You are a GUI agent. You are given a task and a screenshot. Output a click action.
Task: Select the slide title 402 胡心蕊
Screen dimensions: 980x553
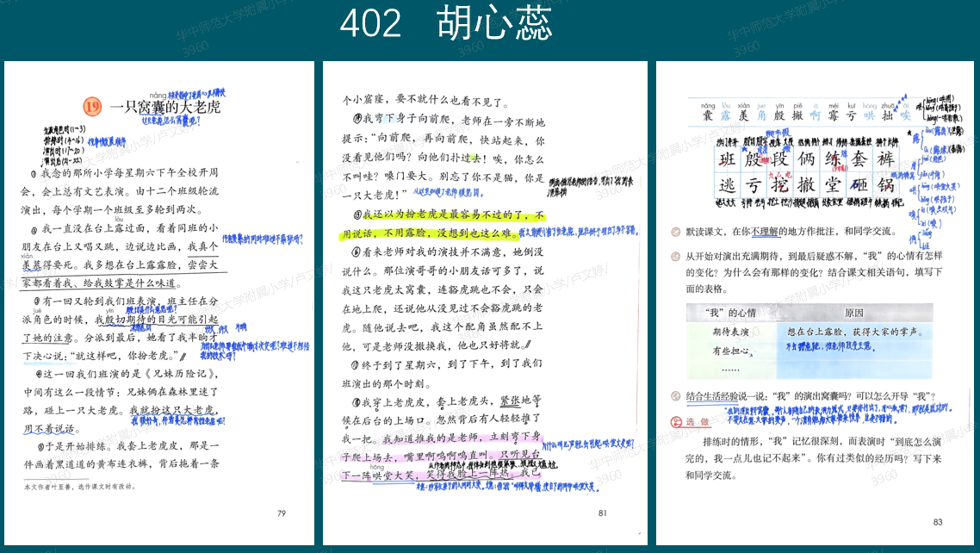tap(446, 23)
